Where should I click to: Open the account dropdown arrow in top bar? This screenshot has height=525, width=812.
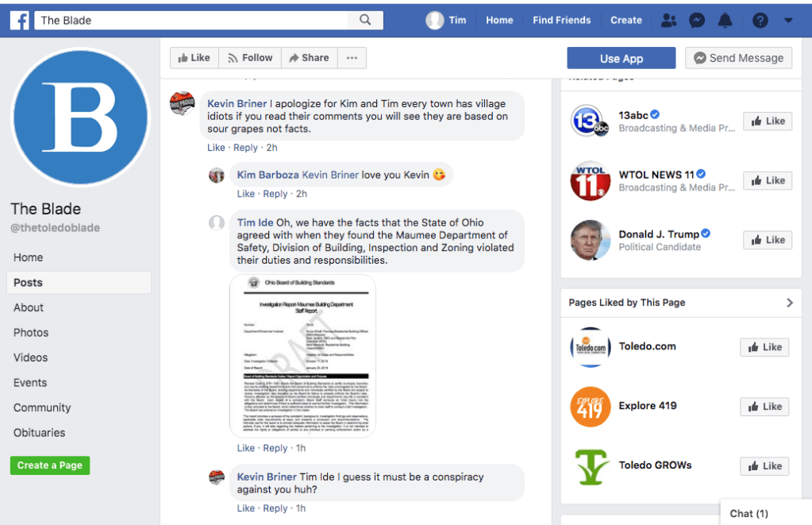point(788,21)
